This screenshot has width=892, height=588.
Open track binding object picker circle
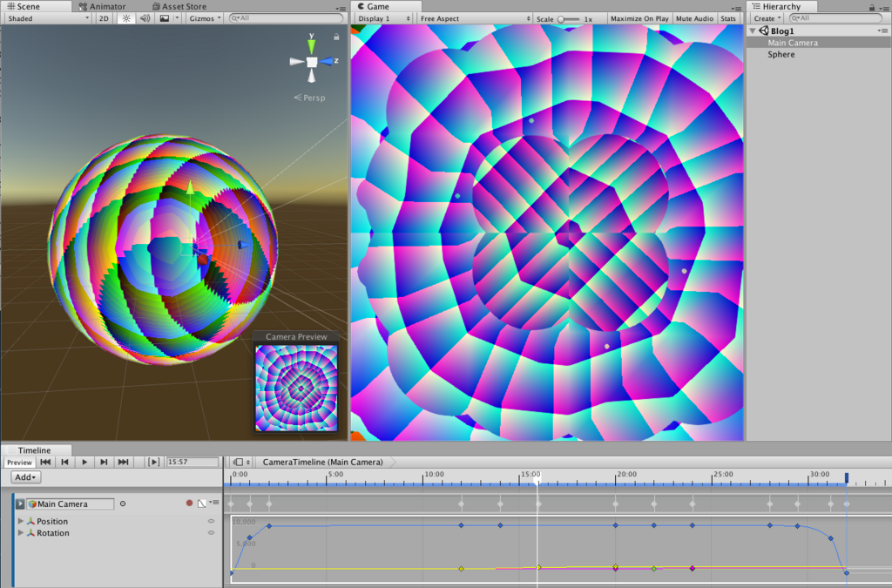pyautogui.click(x=123, y=504)
